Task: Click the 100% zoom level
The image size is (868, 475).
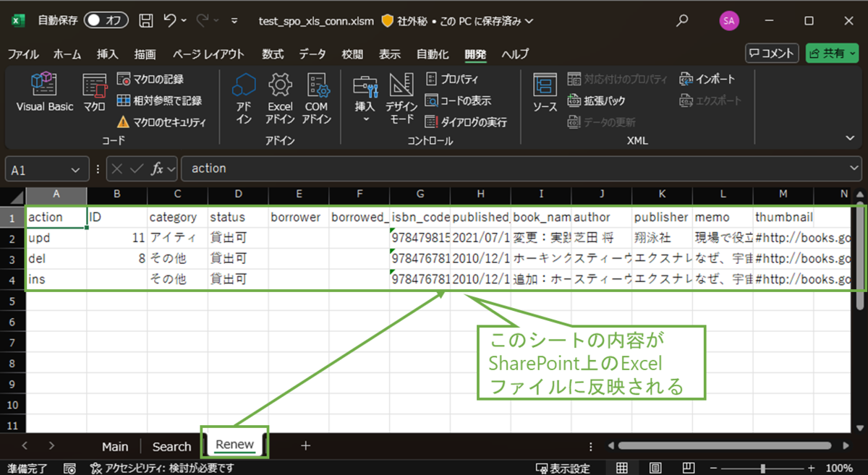Action: [838, 468]
